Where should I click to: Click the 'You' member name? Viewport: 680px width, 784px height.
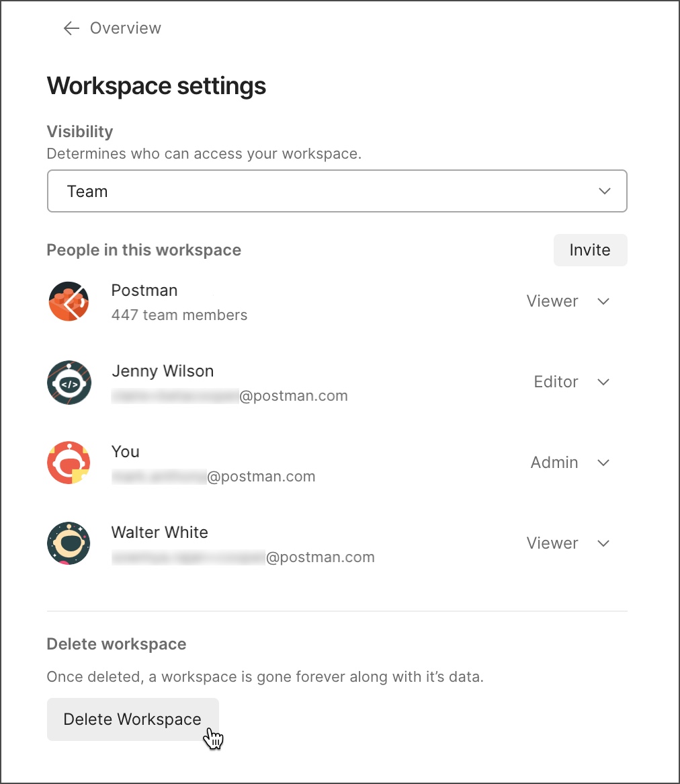(125, 451)
